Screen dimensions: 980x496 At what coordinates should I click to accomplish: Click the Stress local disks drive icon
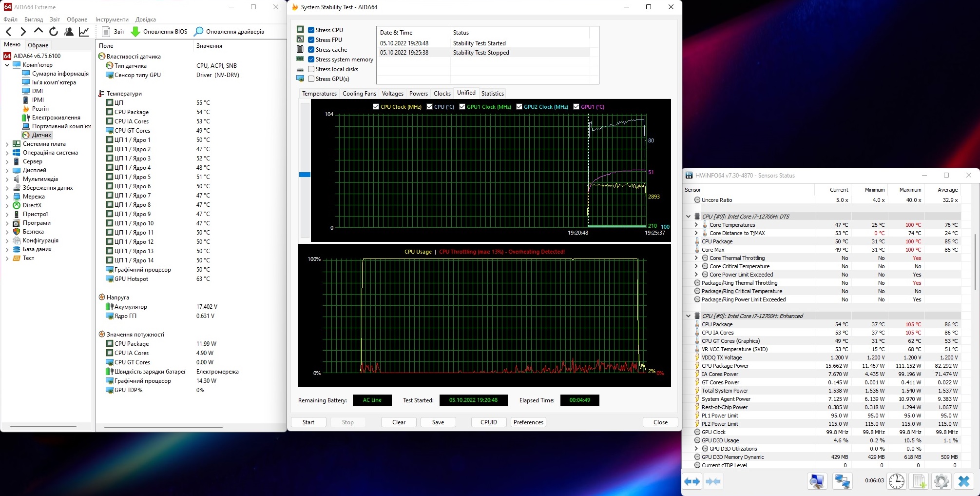[300, 69]
